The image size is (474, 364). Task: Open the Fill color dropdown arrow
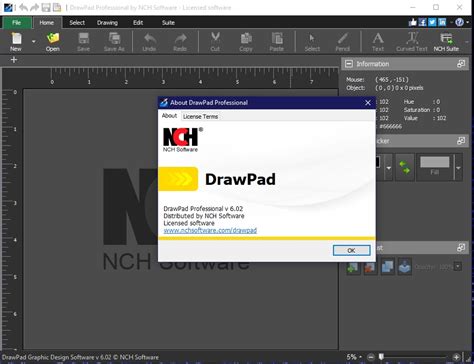tap(458, 168)
